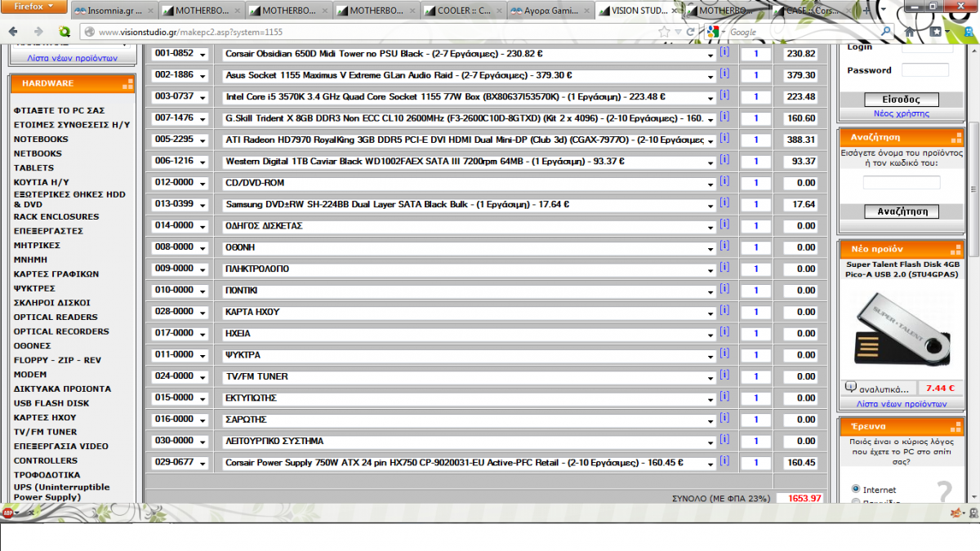Viewport: 980px width, 551px height.
Task: Open info icon for TV/FM TUNER row
Action: (724, 375)
